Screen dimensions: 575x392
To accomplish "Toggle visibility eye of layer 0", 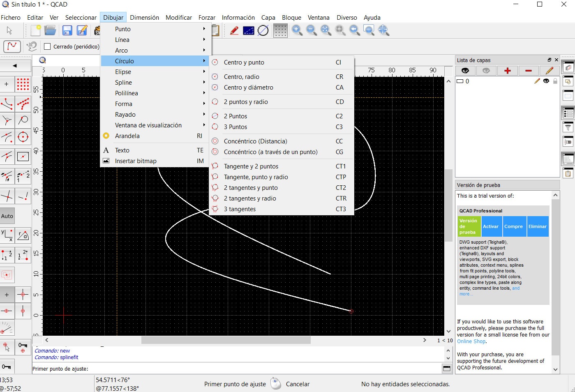I will (x=546, y=81).
